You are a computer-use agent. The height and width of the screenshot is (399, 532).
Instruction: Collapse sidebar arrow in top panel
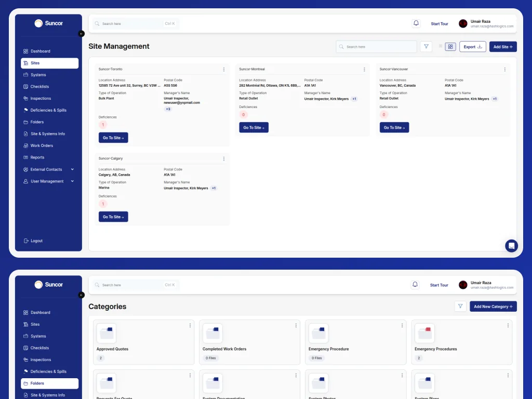coord(82,34)
